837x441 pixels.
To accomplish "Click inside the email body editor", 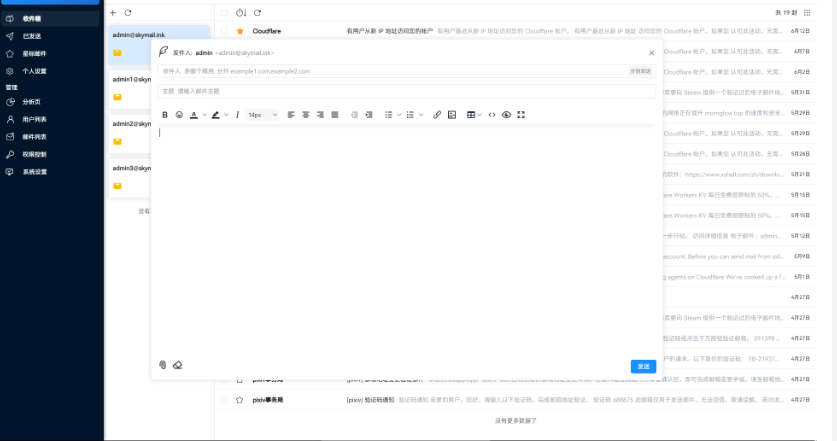I will click(407, 240).
